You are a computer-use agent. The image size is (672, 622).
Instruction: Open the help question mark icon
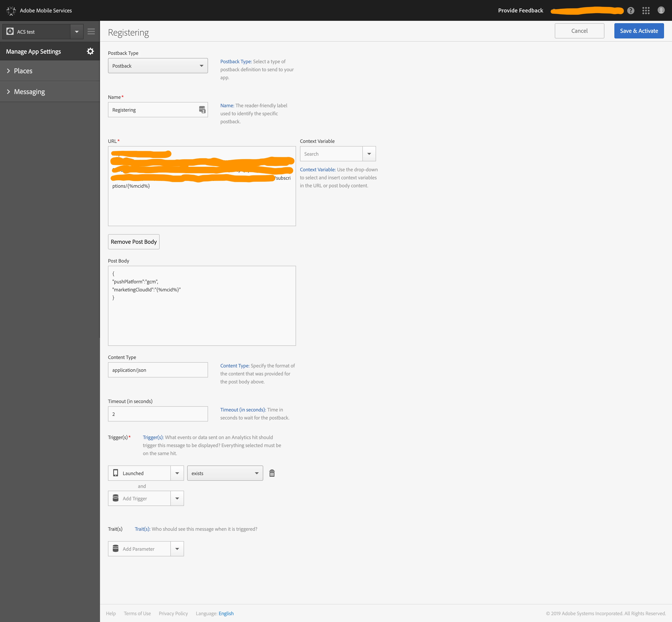coord(631,10)
